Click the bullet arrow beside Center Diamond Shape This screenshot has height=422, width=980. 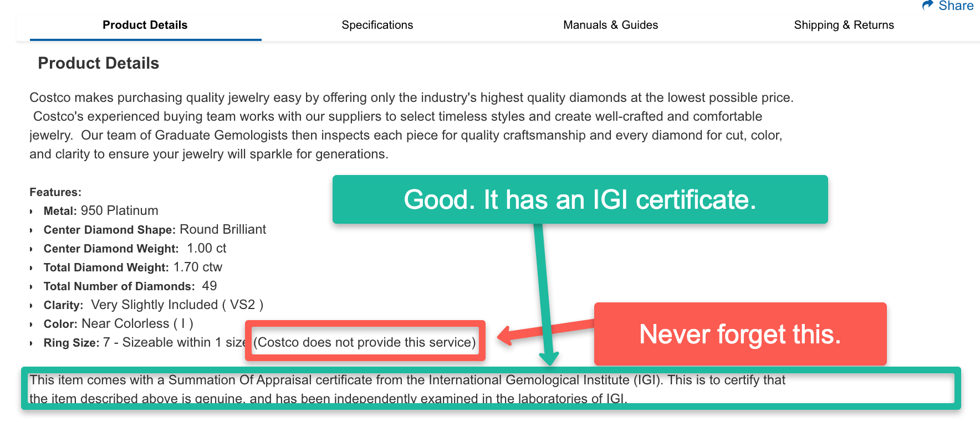click(31, 230)
